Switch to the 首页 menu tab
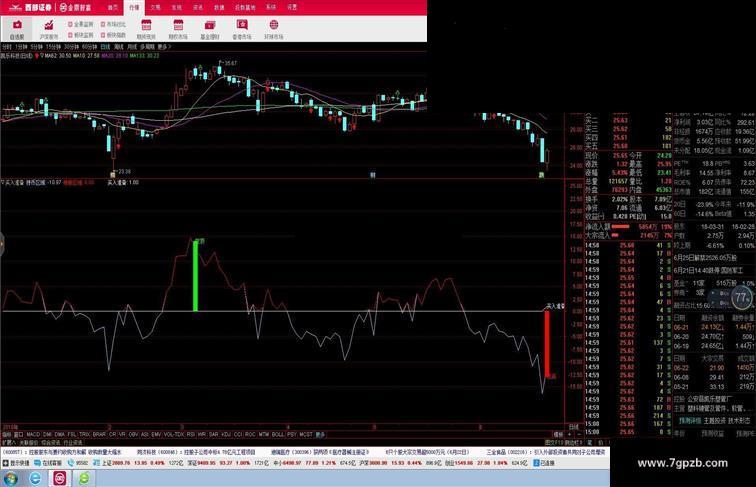 pos(113,7)
